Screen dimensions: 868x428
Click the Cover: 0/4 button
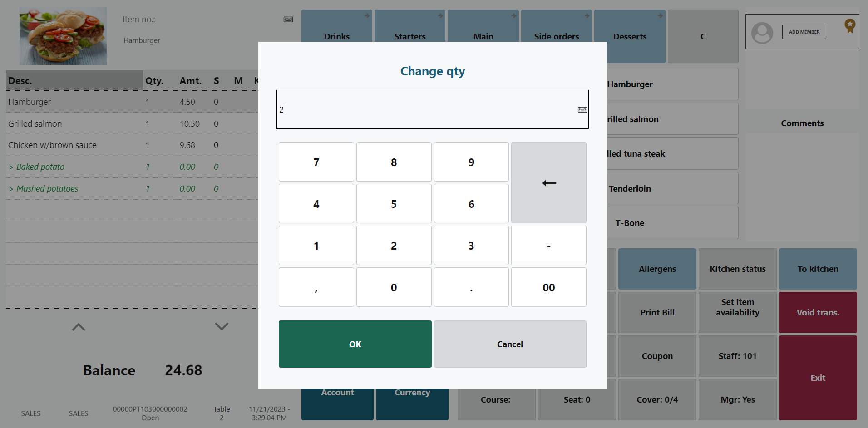[x=657, y=399]
